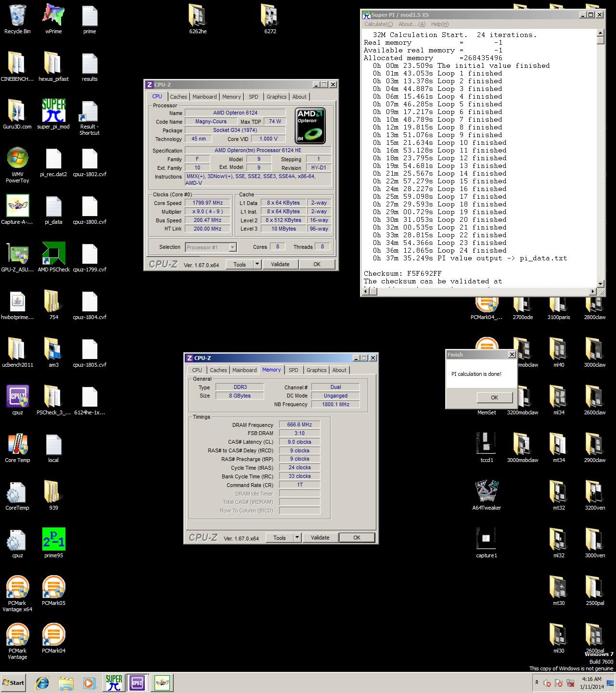This screenshot has width=616, height=693.
Task: Open the 3200ven folder
Action: (x=595, y=495)
